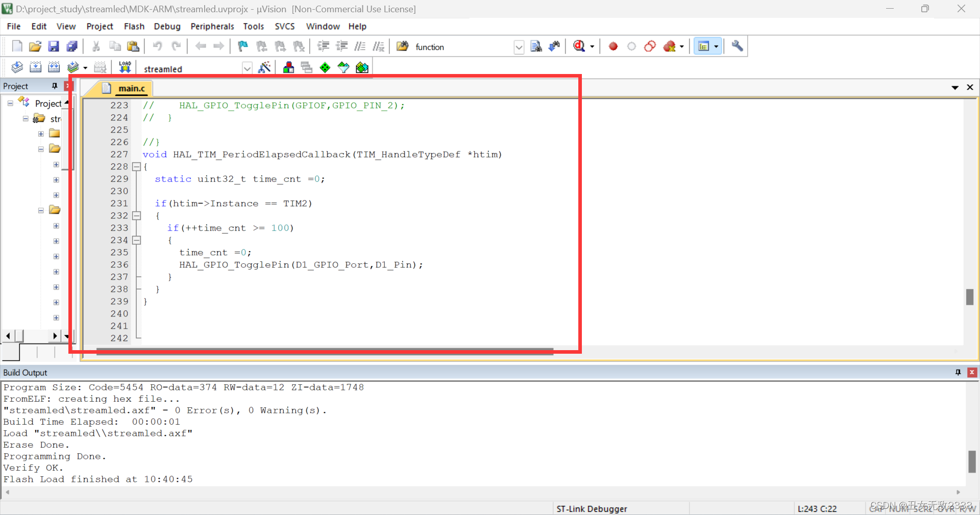Click the editor vertical scrollbar thumb

[x=970, y=297]
